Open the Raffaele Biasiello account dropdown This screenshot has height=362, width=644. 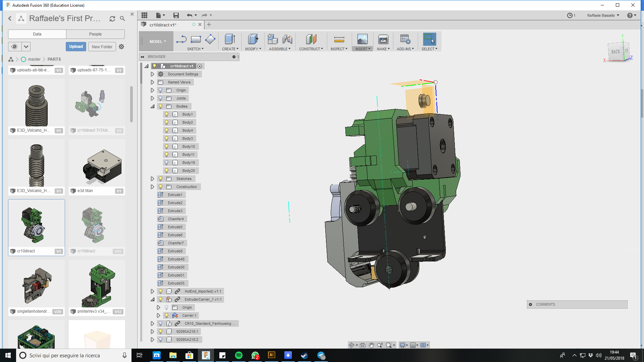(x=603, y=15)
